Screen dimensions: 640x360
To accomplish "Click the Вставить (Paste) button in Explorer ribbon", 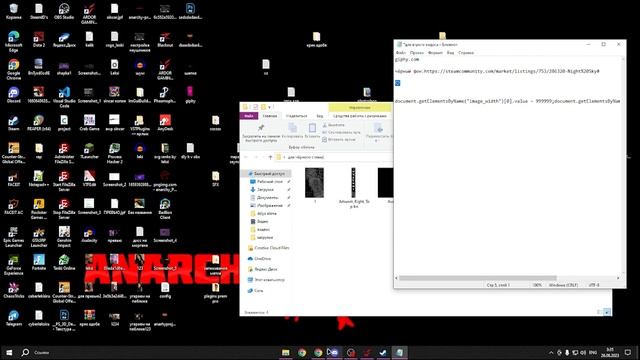I will [x=312, y=131].
